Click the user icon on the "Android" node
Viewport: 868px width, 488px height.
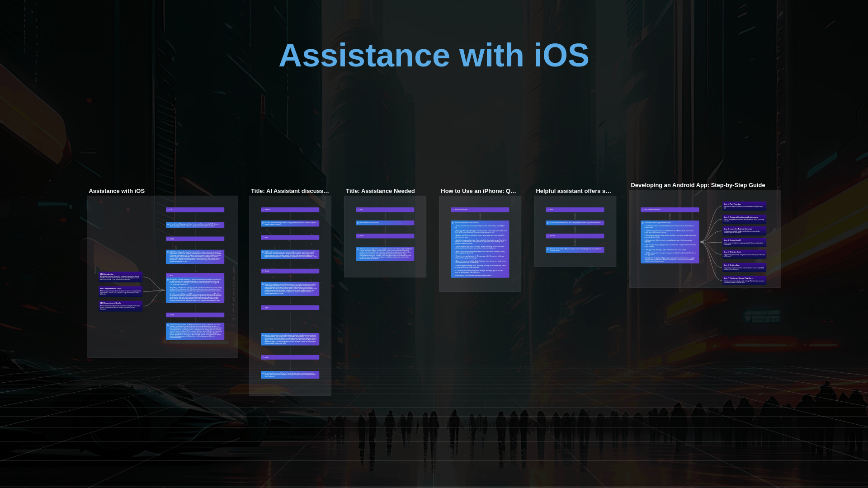pyautogui.click(x=263, y=209)
